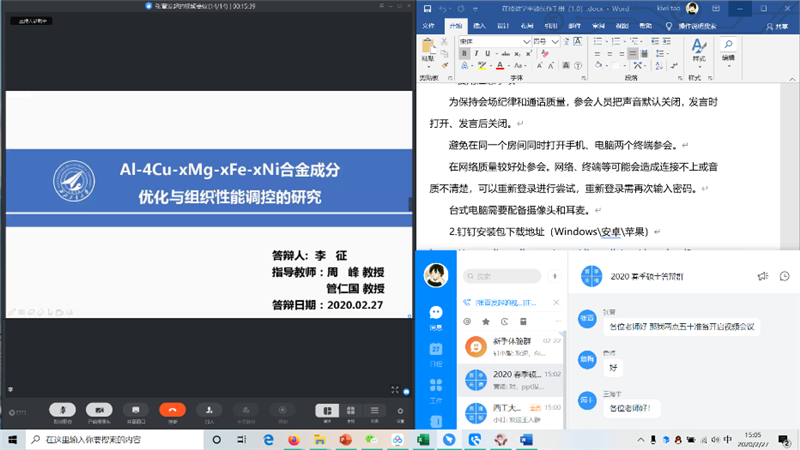Open the Tell Me search box in Word

point(697,26)
